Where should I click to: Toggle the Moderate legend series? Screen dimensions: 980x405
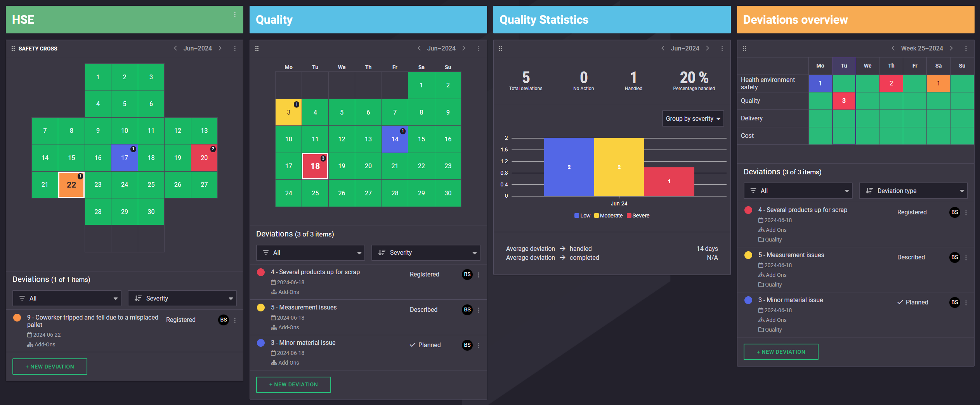(x=608, y=216)
